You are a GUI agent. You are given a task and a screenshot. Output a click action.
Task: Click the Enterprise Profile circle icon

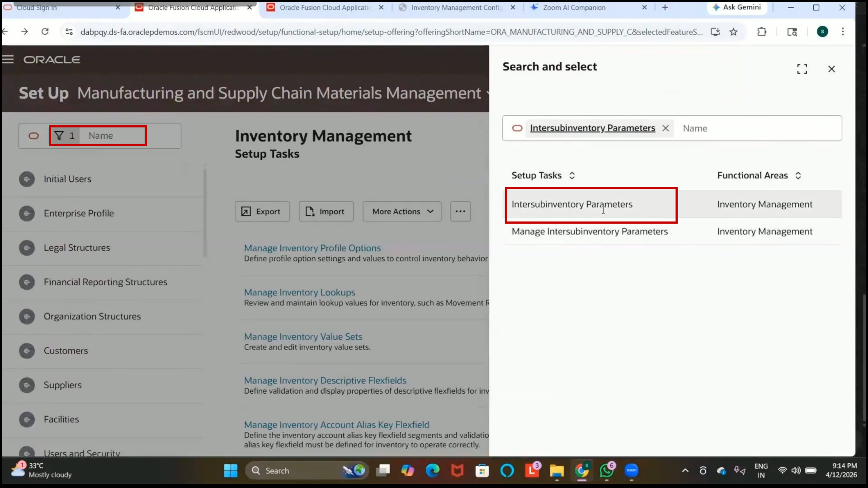point(27,213)
